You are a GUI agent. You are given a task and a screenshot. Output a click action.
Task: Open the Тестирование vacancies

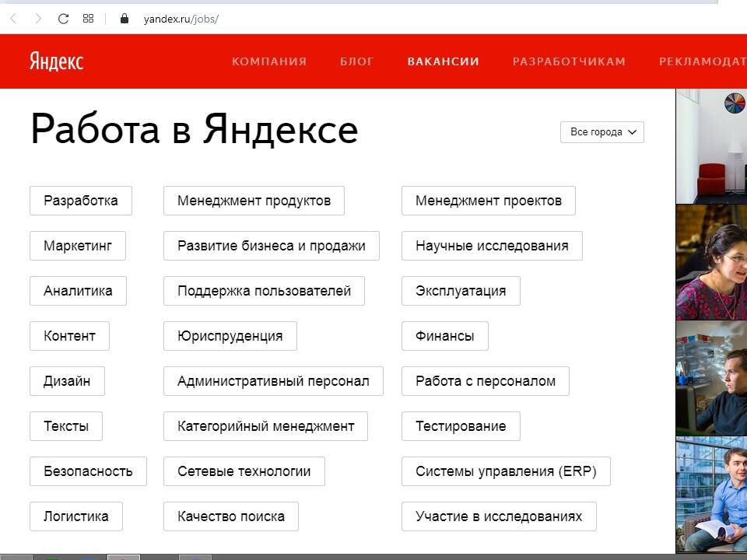pyautogui.click(x=461, y=425)
